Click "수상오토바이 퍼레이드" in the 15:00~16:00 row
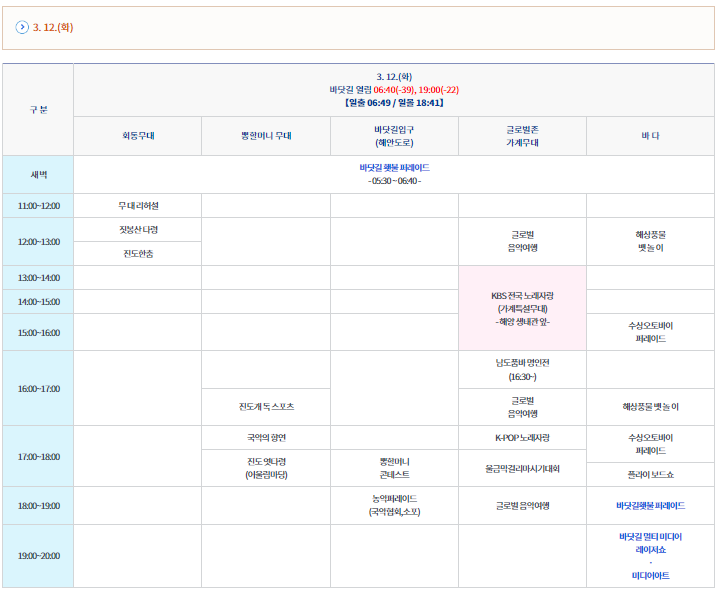Image resolution: width=718 pixels, height=592 pixels. tap(650, 332)
